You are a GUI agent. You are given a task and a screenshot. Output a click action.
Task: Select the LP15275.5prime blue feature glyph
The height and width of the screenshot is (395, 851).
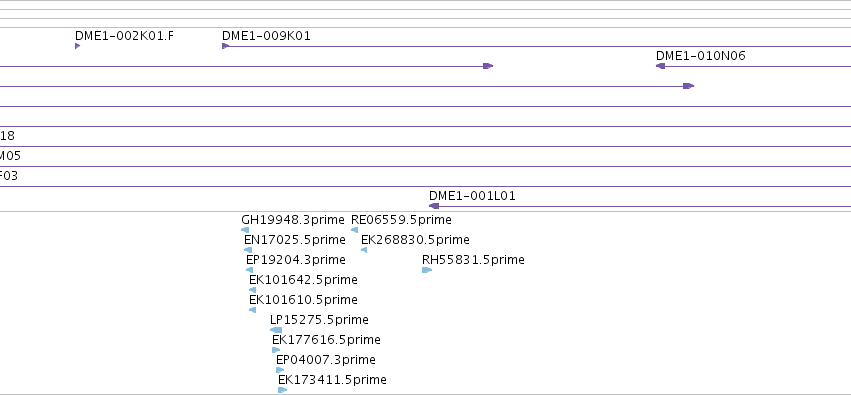(x=276, y=330)
